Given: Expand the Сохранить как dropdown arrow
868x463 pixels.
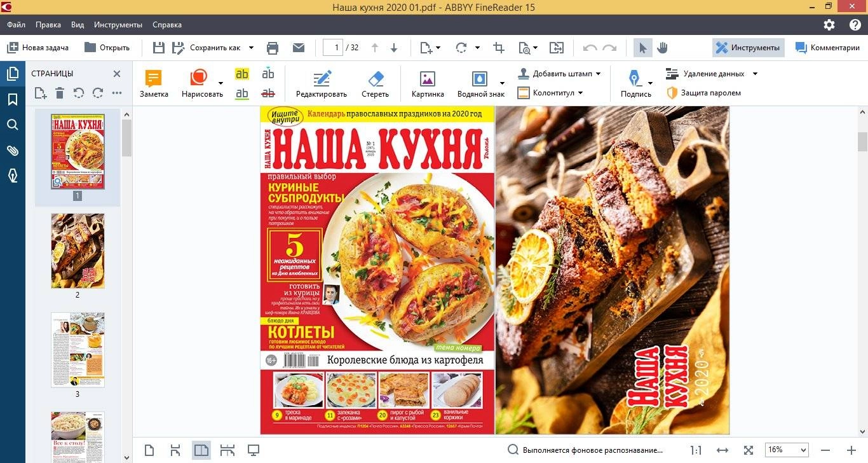Looking at the screenshot, I should coord(251,48).
